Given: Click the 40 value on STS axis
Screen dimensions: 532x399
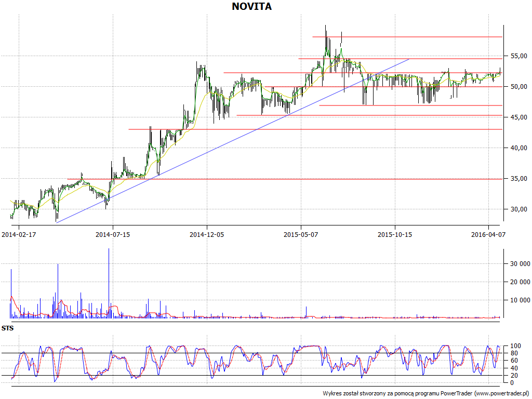Looking at the screenshot, I should tap(514, 368).
